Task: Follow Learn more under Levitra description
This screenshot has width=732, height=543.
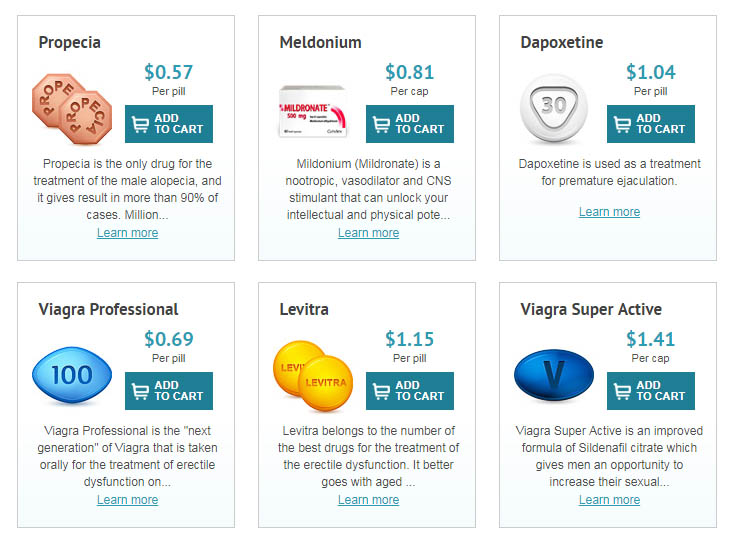Action: click(368, 500)
